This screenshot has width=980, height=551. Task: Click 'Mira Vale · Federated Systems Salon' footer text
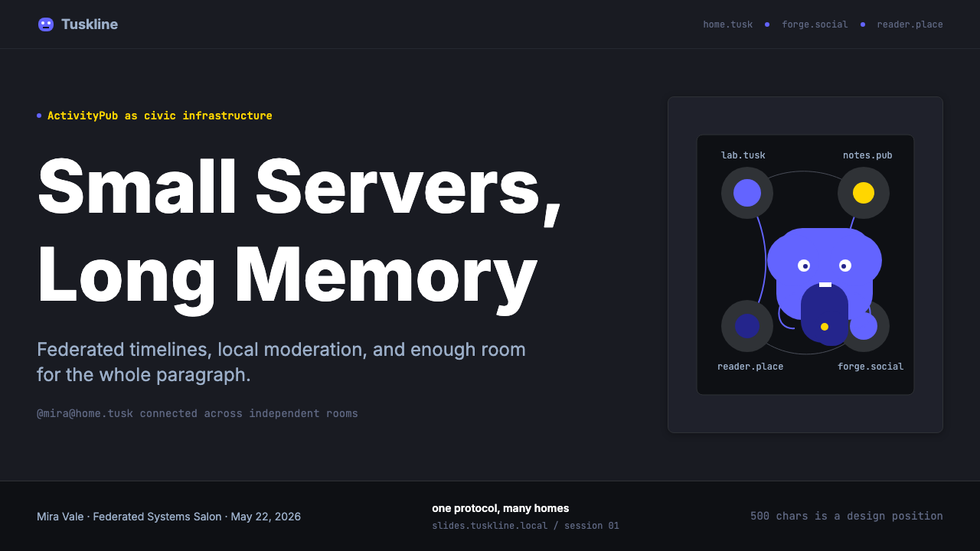point(168,517)
